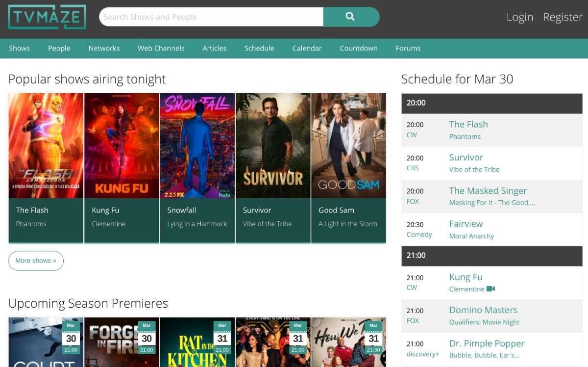Open the Lying in a Hammock episode

tap(197, 224)
